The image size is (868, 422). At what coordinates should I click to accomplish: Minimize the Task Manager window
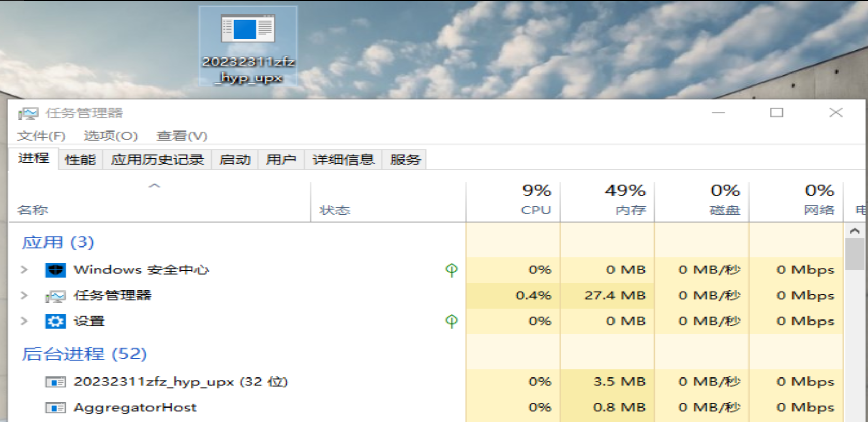[x=718, y=113]
